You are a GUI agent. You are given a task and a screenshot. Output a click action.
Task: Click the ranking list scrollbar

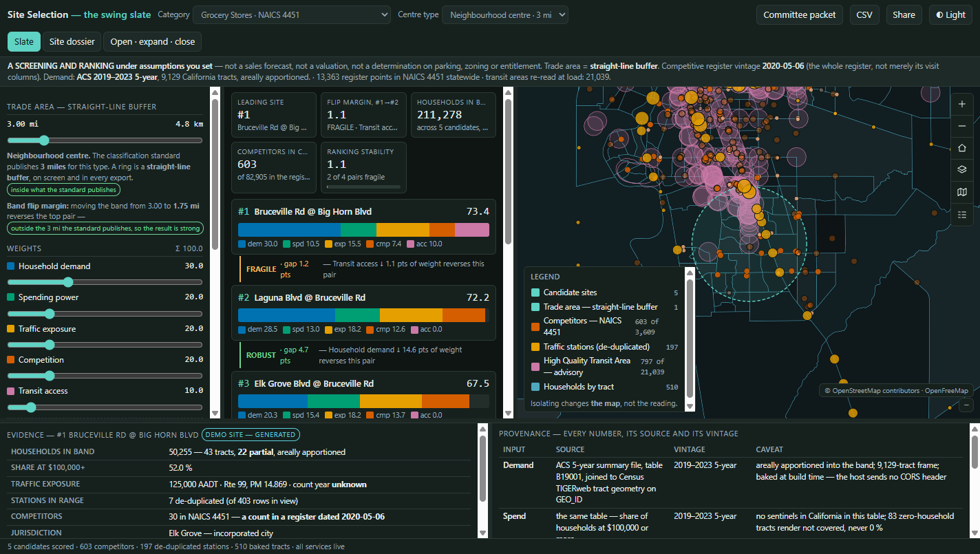[509, 253]
